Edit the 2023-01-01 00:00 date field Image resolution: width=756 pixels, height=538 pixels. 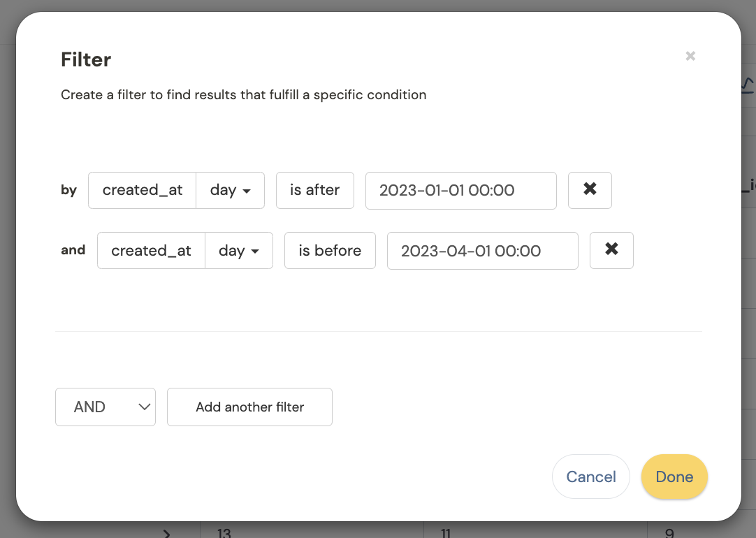(x=460, y=190)
